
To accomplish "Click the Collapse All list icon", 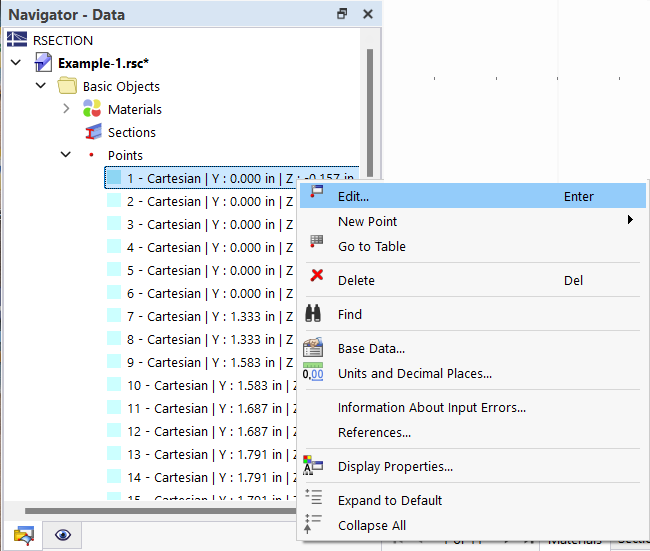I will coord(313,523).
